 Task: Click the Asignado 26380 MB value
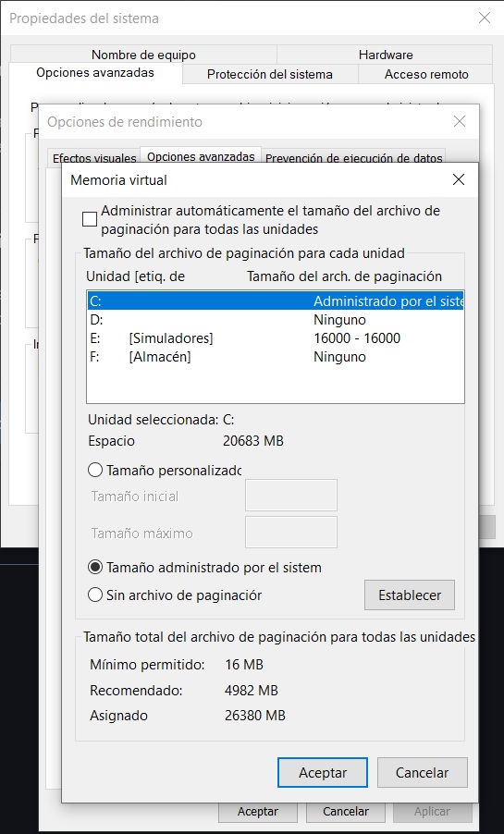tap(255, 716)
